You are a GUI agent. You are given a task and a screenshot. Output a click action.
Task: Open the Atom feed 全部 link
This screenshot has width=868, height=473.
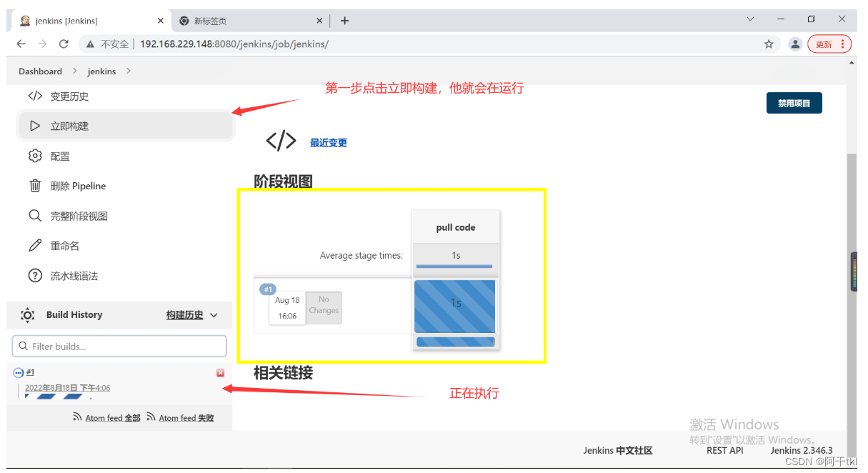click(113, 418)
